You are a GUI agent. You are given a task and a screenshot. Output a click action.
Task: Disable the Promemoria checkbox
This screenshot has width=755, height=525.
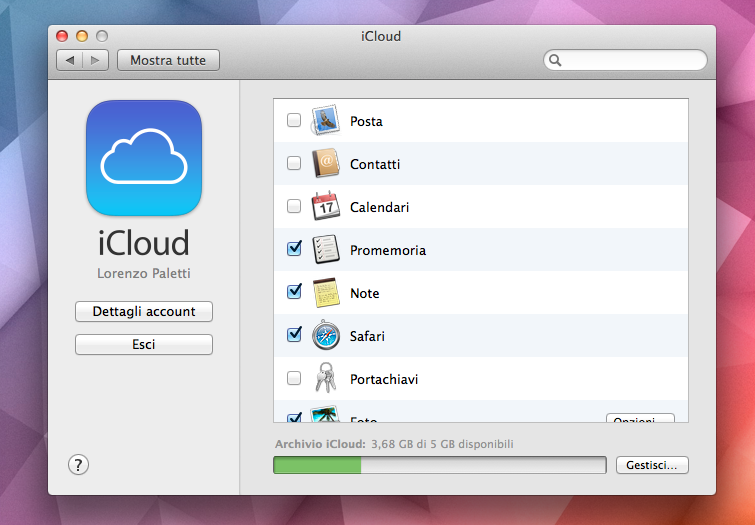click(294, 249)
